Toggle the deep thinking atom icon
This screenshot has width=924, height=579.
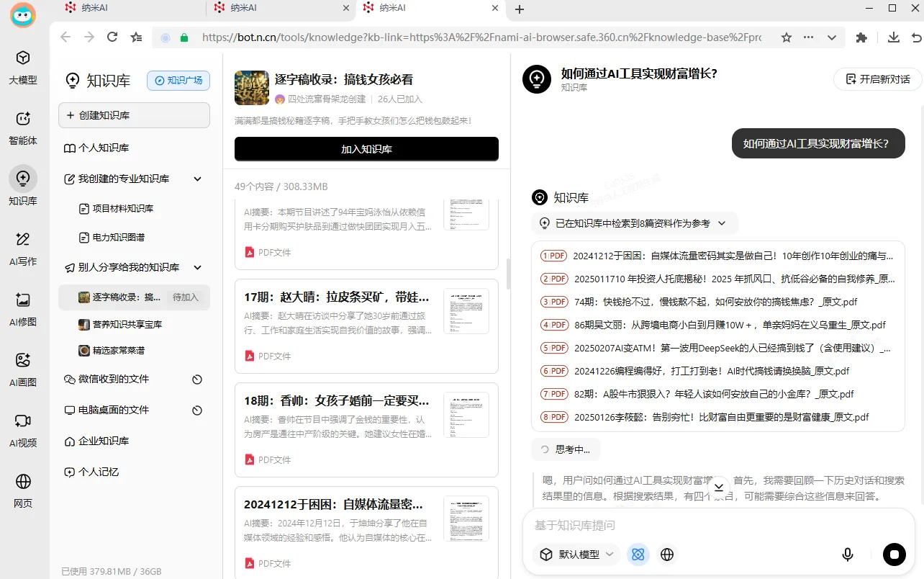(x=638, y=555)
